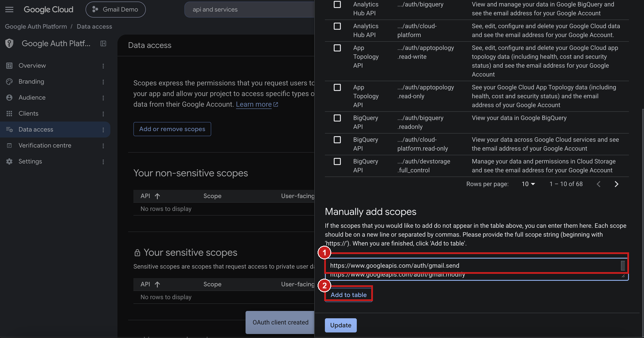This screenshot has width=644, height=338.
Task: Go to the next page of scopes
Action: (616, 184)
